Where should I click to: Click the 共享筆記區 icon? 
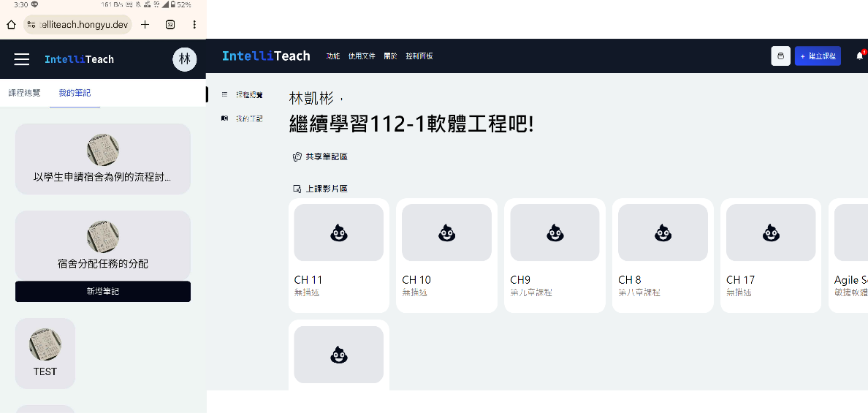click(297, 156)
